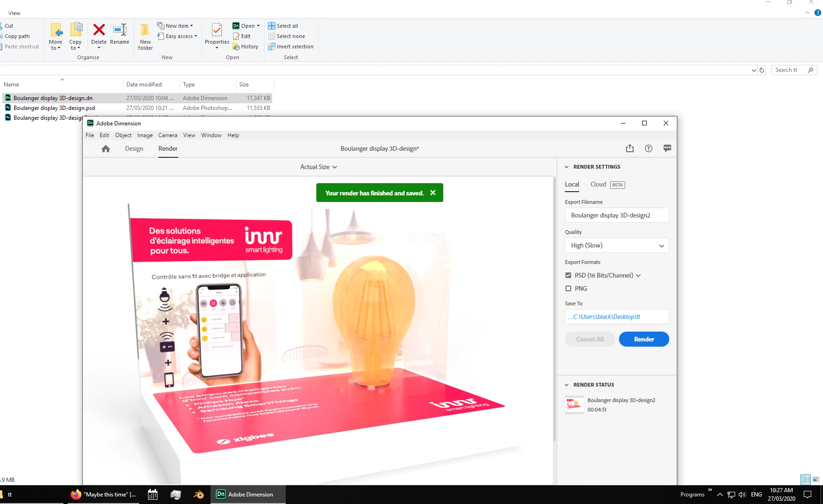823x504 pixels.
Task: Open the help question mark icon
Action: [649, 148]
